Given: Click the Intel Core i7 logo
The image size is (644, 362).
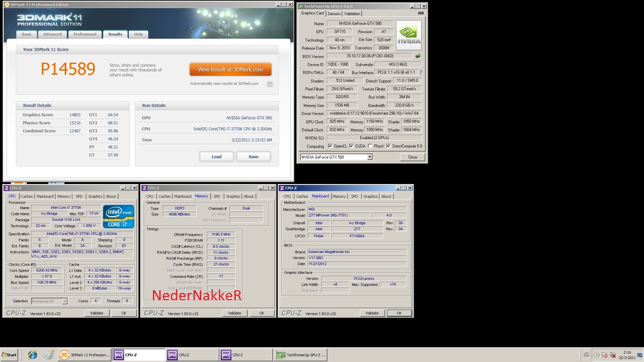Looking at the screenshot, I should tap(118, 217).
